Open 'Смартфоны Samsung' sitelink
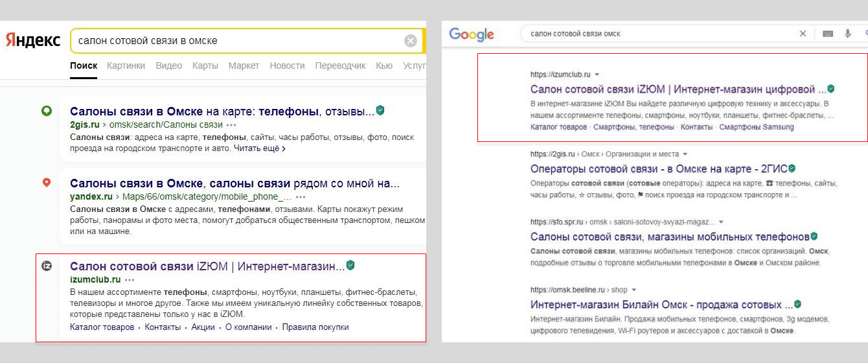868x363 pixels. 757,127
